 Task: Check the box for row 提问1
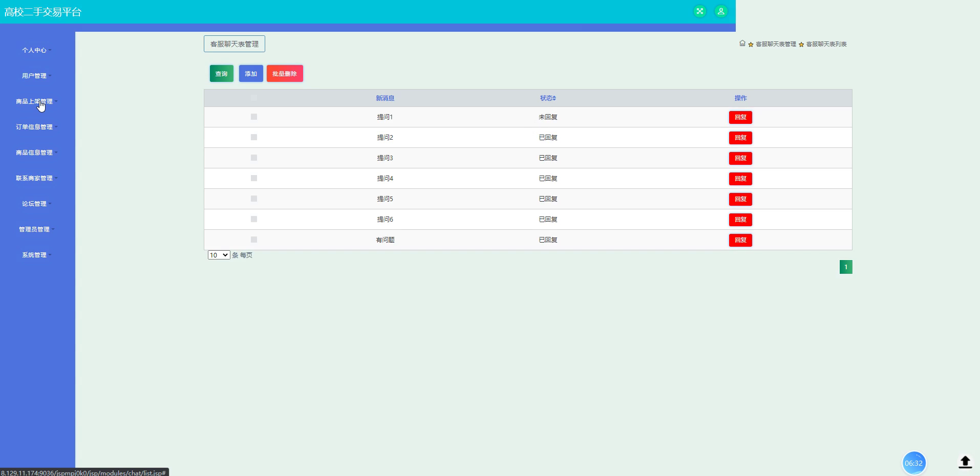(254, 117)
